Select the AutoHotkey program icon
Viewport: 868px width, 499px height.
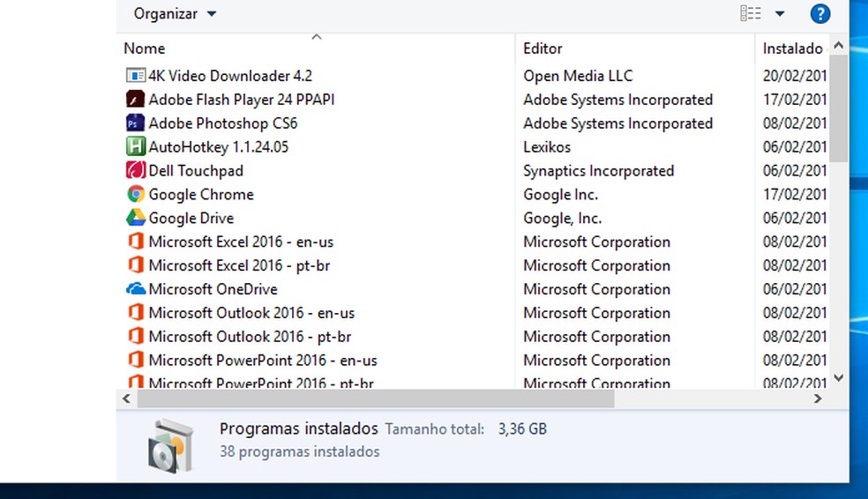click(135, 147)
